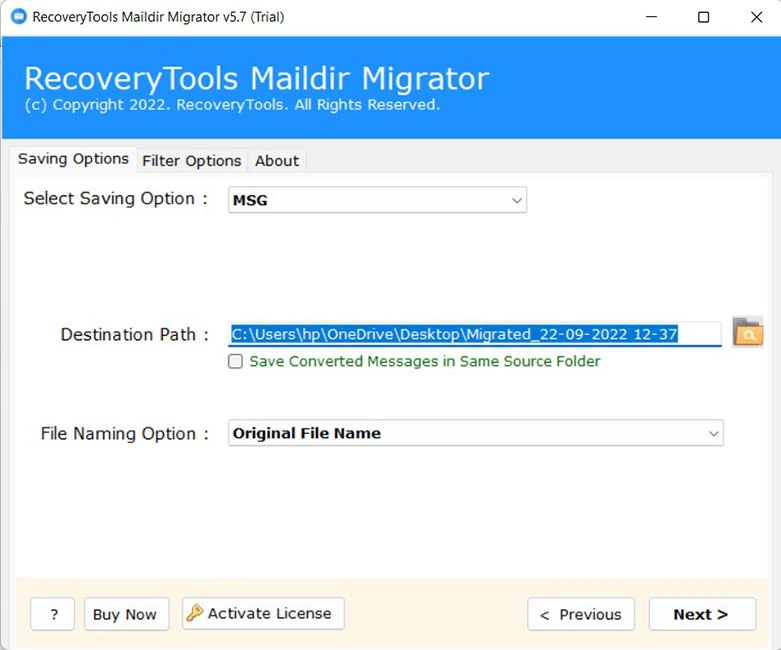Click the RecoveryTools Maildir Migrator banner title

click(256, 78)
